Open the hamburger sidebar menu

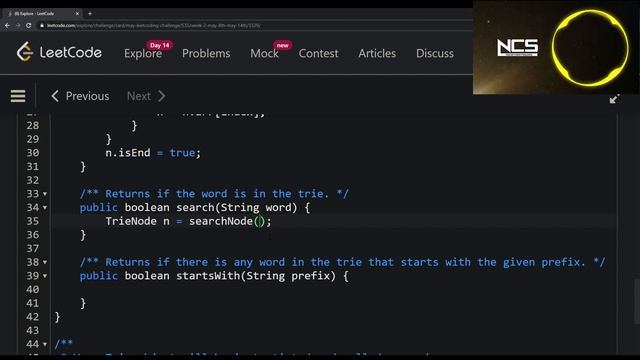click(x=18, y=96)
